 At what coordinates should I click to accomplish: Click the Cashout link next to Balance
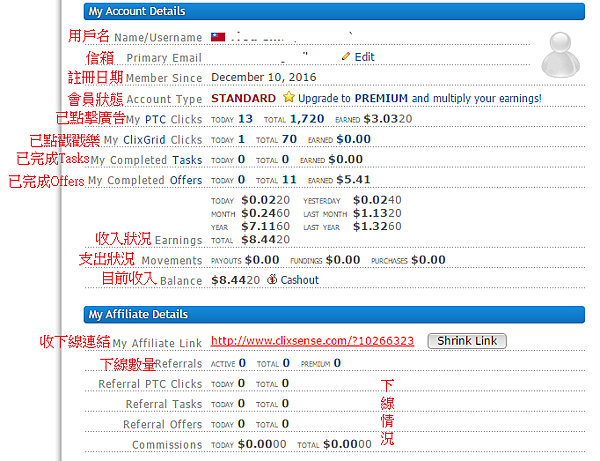[299, 280]
